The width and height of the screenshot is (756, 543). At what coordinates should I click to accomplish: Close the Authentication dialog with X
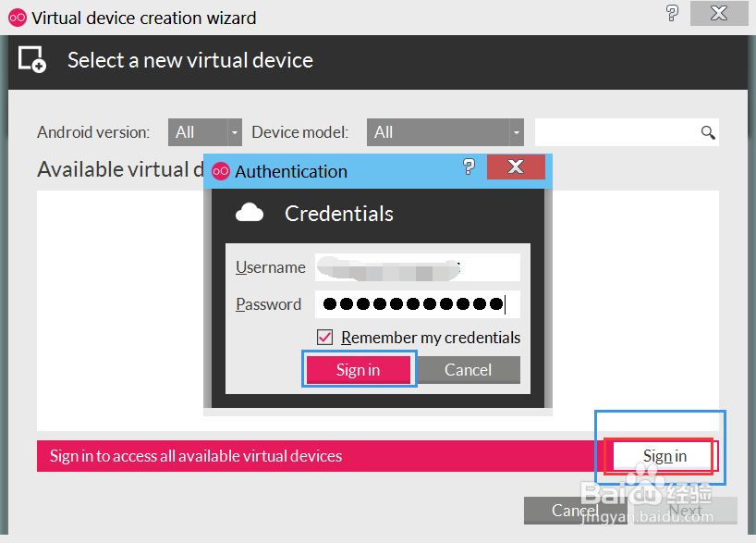pyautogui.click(x=516, y=167)
